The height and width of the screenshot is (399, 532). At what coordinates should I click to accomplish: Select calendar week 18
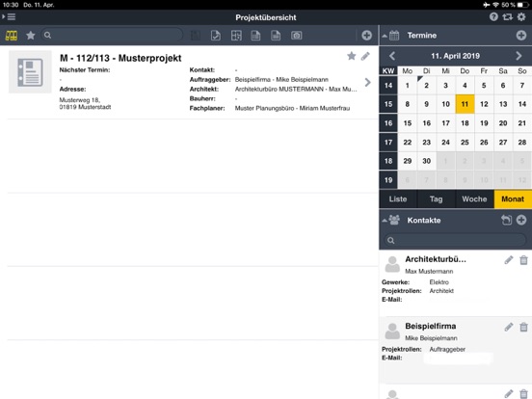[388, 161]
